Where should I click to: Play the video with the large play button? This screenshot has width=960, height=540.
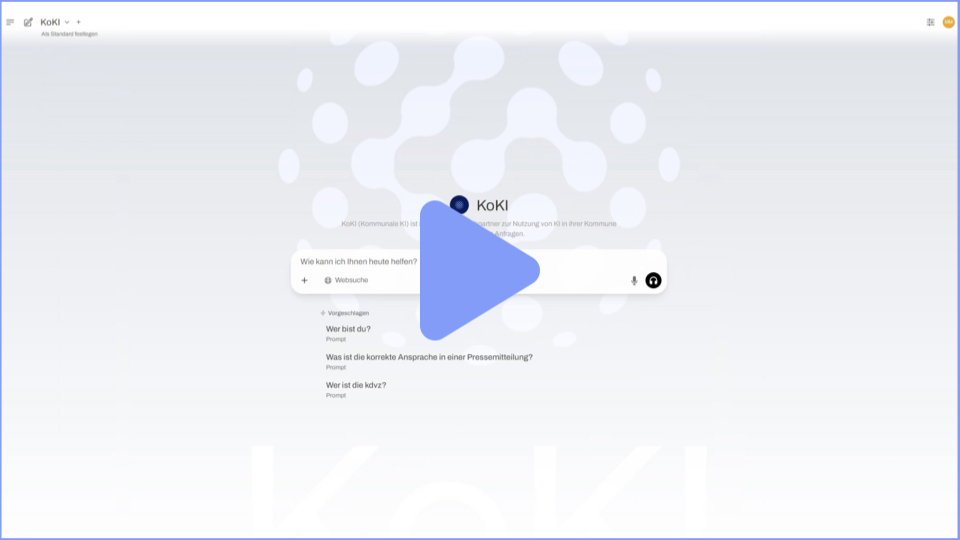[x=478, y=270]
